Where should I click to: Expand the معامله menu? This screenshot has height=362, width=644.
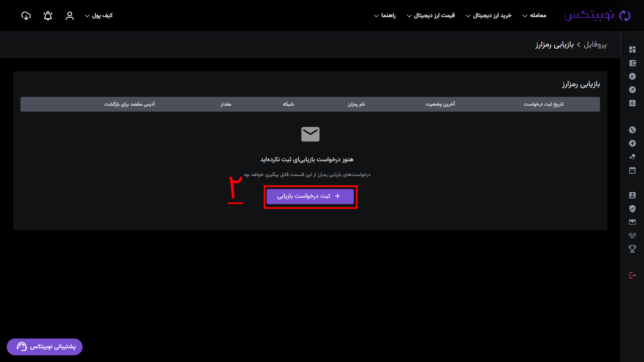[534, 16]
